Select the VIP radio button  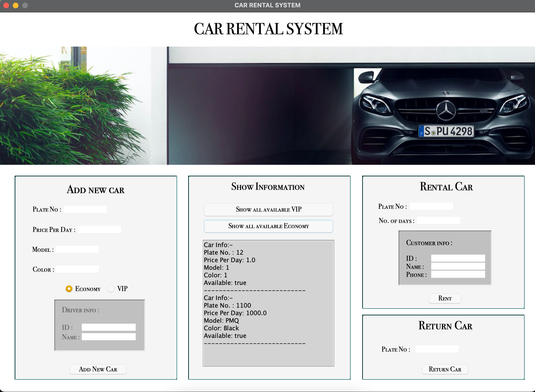point(111,289)
